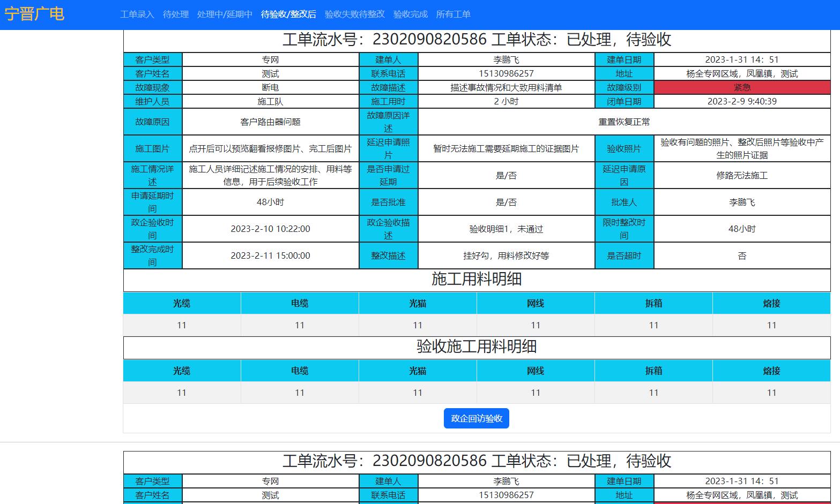Click 是/否 beside the 是否申请过延期 label
Screen dimensions: 840x504
(507, 175)
